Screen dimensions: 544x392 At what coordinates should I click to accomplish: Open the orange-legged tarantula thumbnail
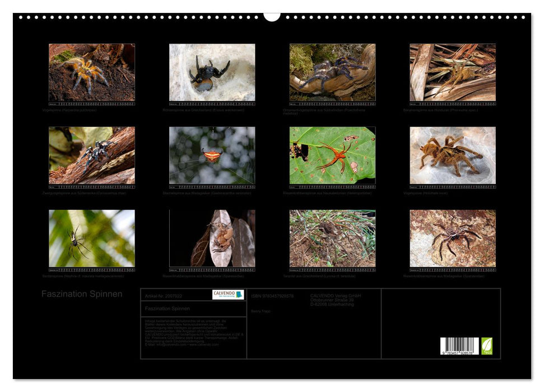point(91,72)
